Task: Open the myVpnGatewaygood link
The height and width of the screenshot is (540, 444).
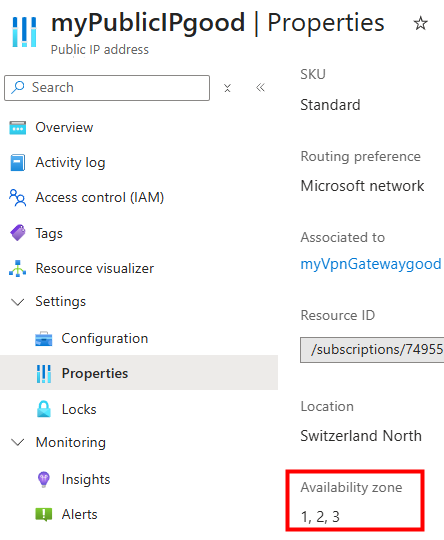Action: tap(371, 264)
